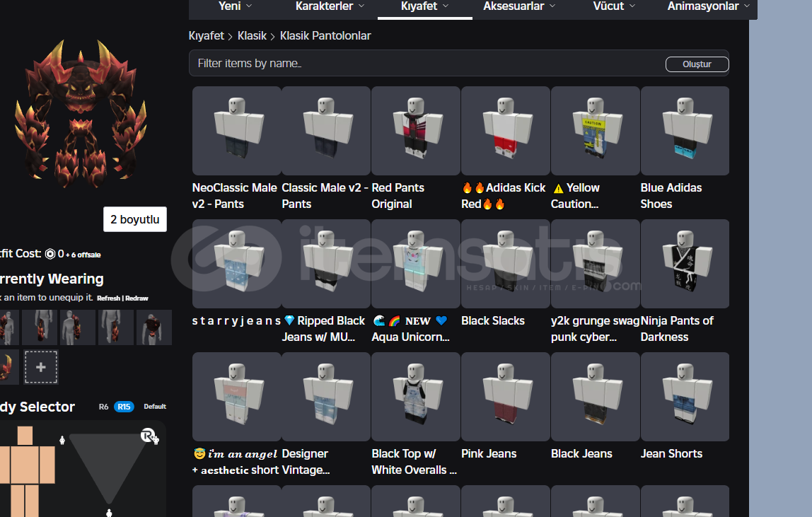Click the 'Black Slacks' item name
Image resolution: width=812 pixels, height=517 pixels.
pyautogui.click(x=493, y=320)
